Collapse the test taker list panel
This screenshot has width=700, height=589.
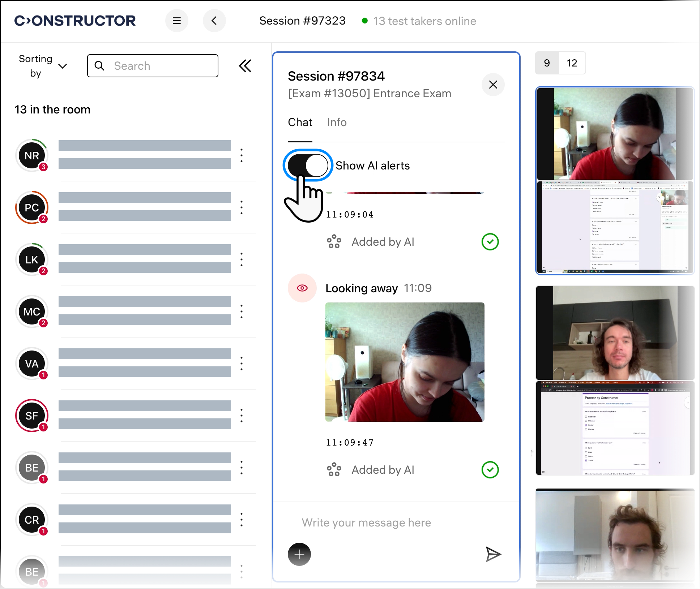[245, 66]
